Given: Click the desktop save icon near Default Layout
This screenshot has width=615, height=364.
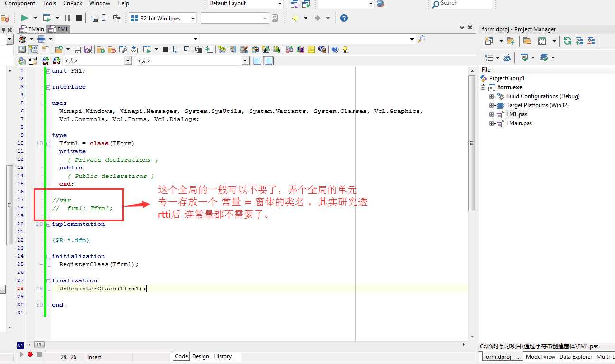Looking at the screenshot, I should 295,4.
